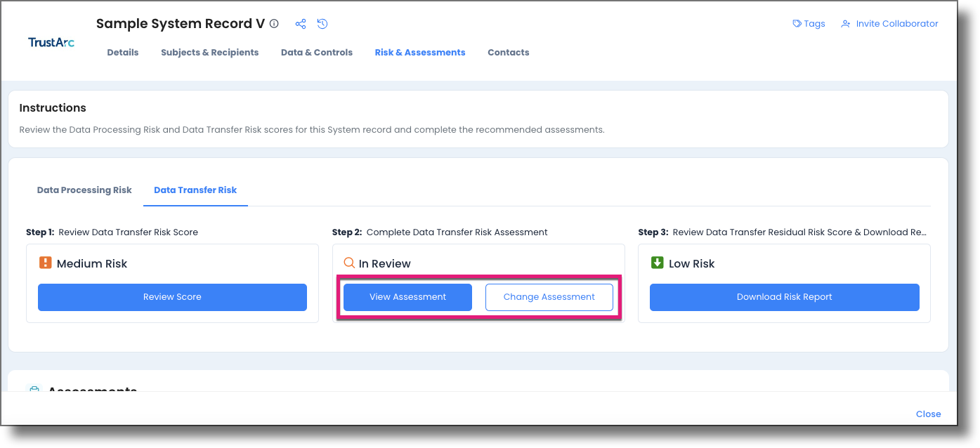
Task: Click the info icon beside Sample System Record V
Action: tap(274, 24)
